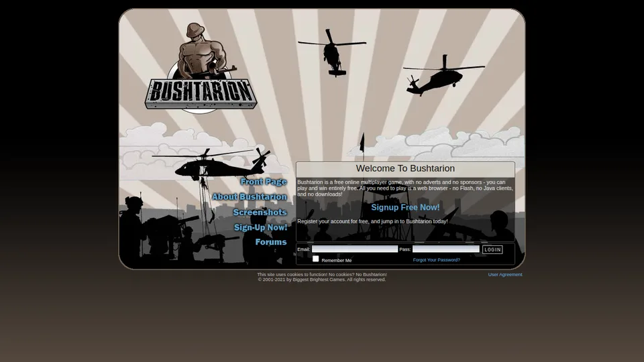Go to About Bushtarion page

(x=250, y=197)
